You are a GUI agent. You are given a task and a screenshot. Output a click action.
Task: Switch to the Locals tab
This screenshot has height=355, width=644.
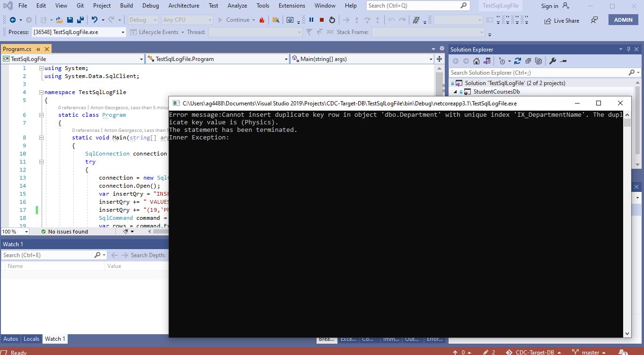31,339
